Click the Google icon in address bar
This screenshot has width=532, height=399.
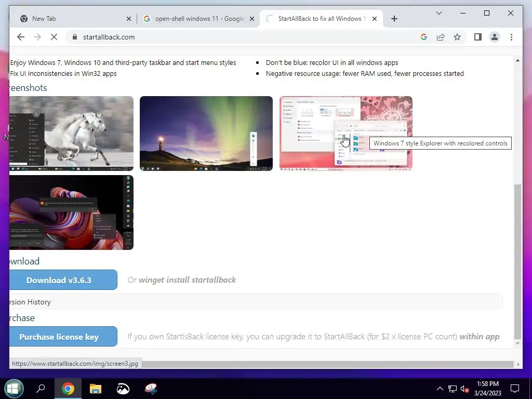(x=424, y=37)
